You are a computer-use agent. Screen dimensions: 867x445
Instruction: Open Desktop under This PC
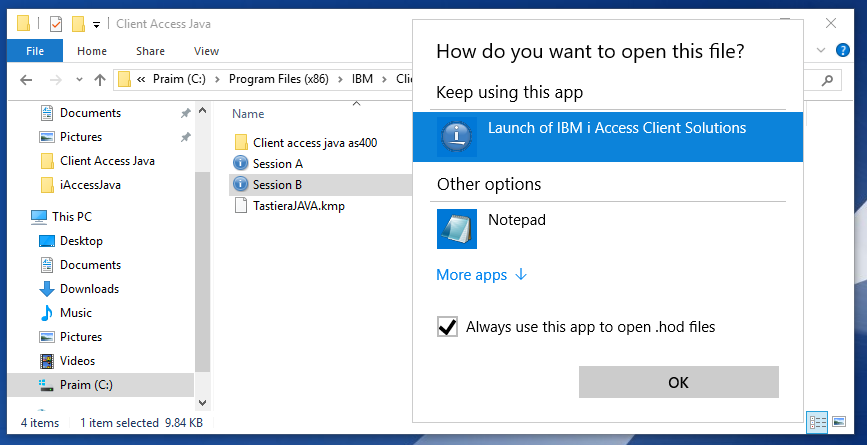pyautogui.click(x=81, y=241)
